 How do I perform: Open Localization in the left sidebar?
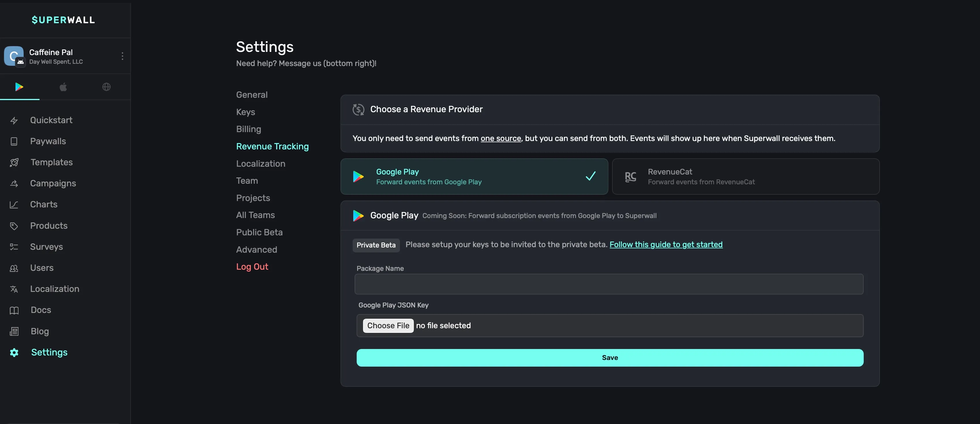coord(55,289)
